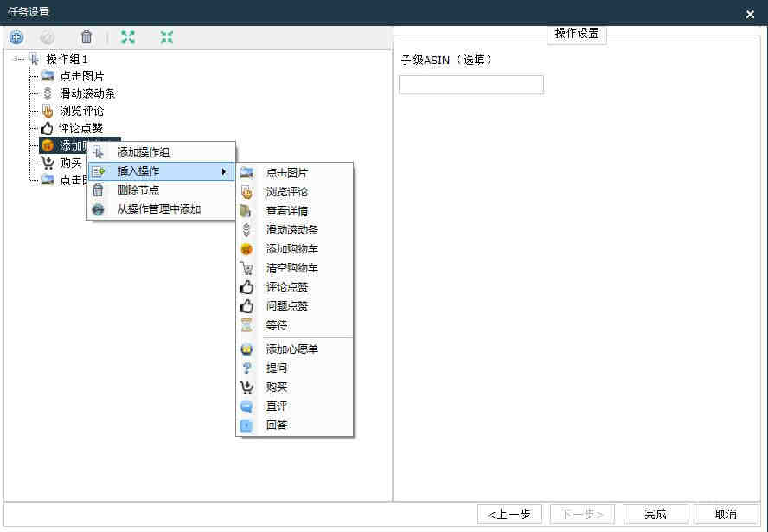Click the collapse all arrows toolbar icon
This screenshot has width=768, height=532.
(x=167, y=37)
